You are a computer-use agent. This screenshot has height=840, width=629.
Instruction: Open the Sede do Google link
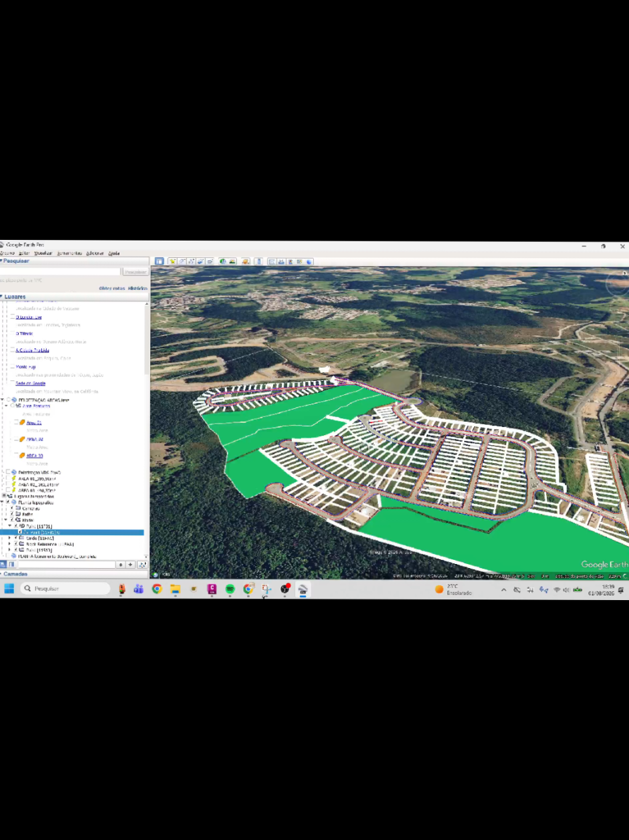31,384
